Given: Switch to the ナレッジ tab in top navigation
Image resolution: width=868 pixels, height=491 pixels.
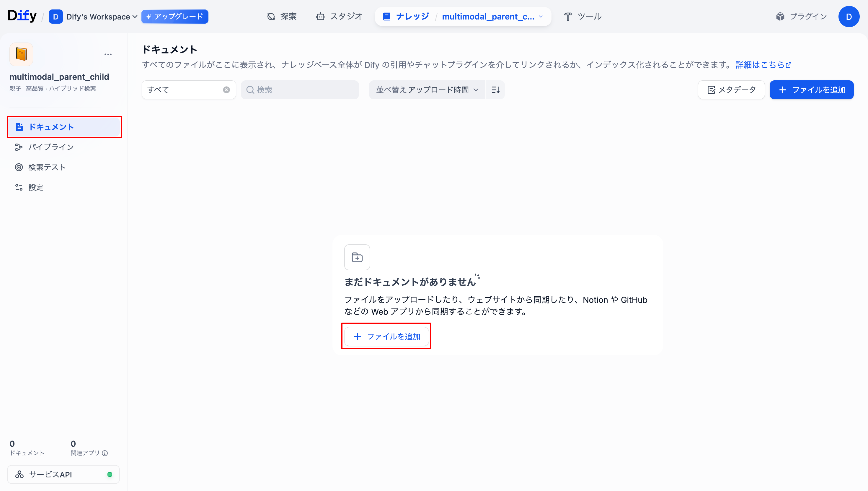Looking at the screenshot, I should tap(406, 16).
